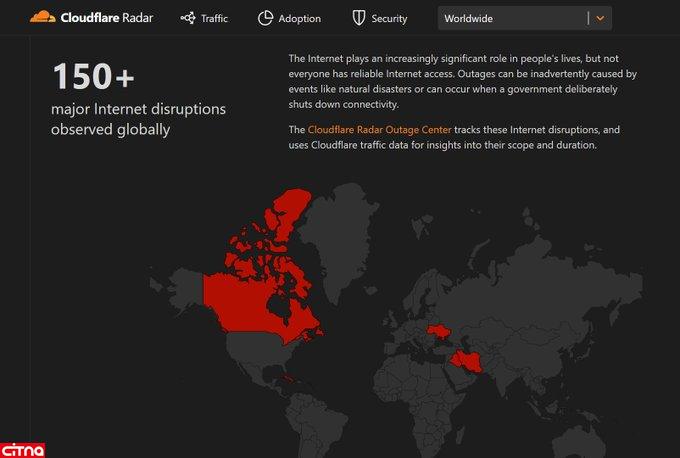The image size is (680, 458).
Task: Open the Security menu item
Action: point(389,18)
